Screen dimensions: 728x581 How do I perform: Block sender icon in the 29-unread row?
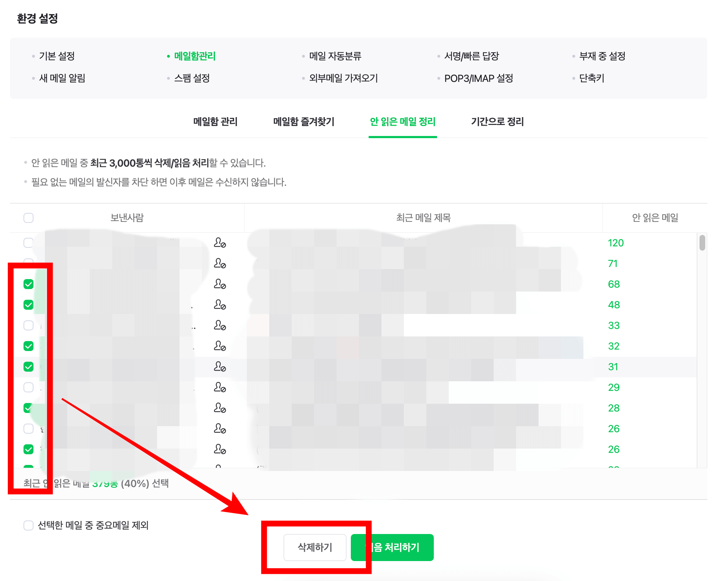(220, 387)
